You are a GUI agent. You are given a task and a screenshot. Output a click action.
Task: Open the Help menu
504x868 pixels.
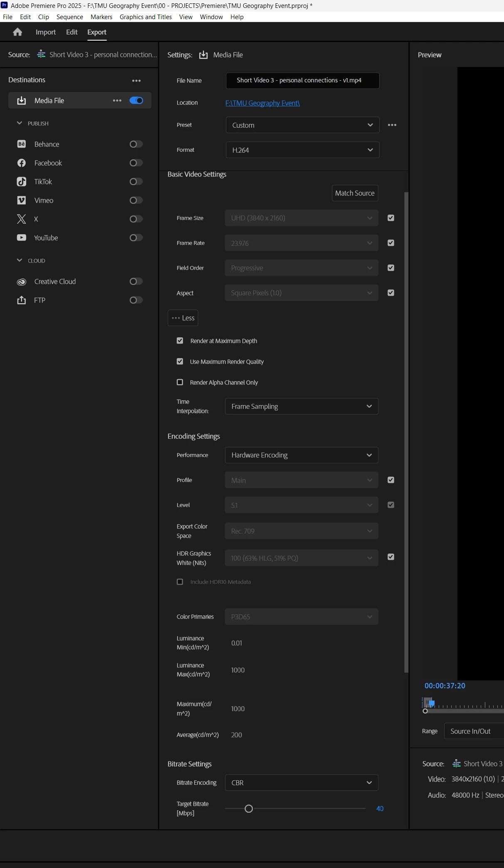(237, 17)
